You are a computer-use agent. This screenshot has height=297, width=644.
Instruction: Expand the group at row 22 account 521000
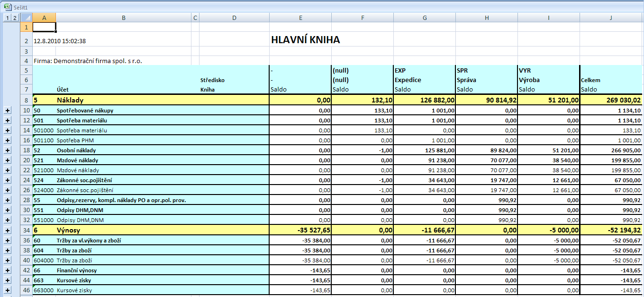7,170
